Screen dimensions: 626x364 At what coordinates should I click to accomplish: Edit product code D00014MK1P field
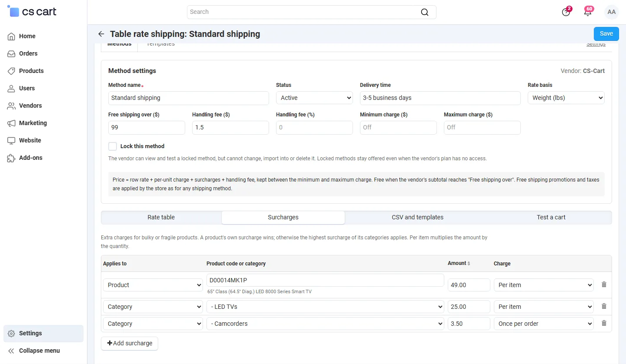(325, 280)
